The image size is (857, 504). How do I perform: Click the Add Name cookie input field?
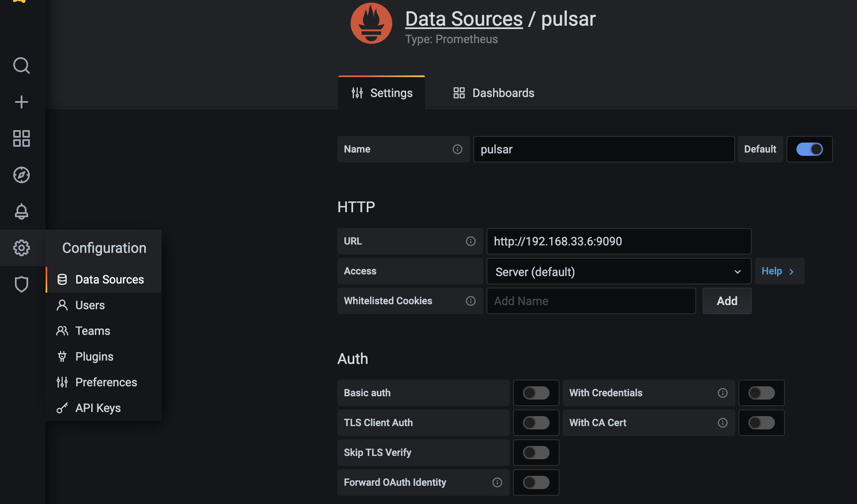tap(591, 301)
